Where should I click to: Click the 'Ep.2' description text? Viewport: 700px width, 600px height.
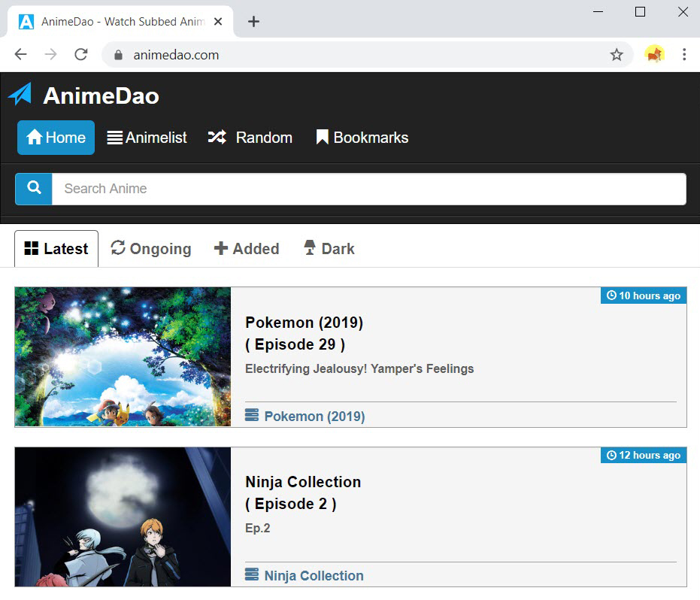(258, 528)
